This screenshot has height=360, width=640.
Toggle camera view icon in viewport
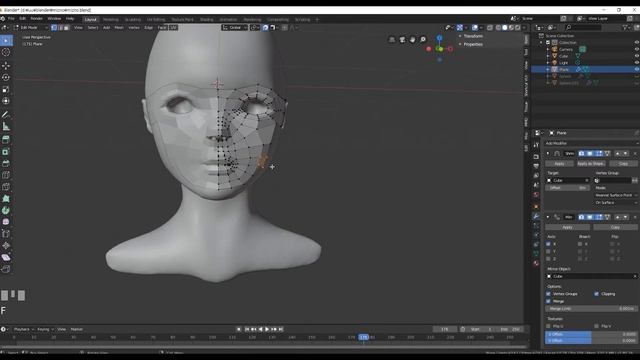coord(402,39)
